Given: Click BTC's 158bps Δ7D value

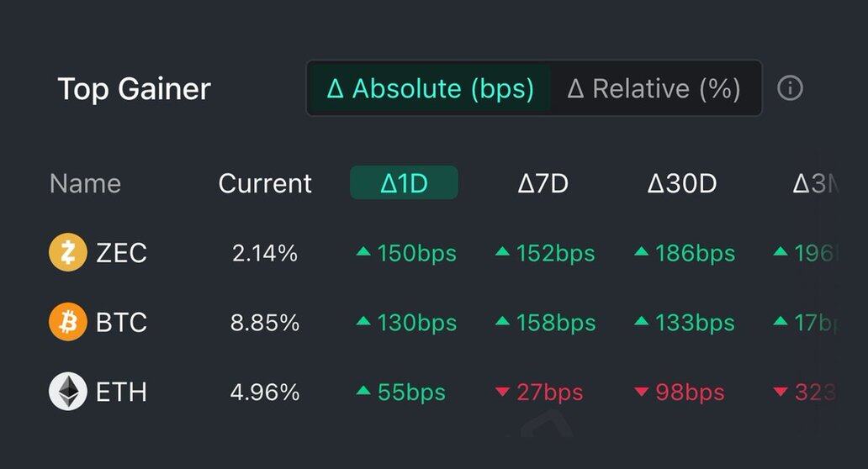Looking at the screenshot, I should (x=555, y=322).
